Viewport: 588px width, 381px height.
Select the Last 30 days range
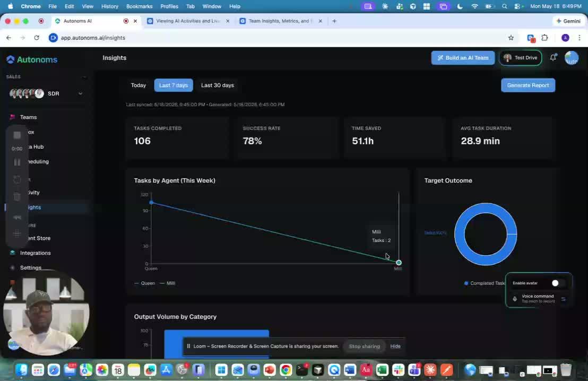point(218,85)
